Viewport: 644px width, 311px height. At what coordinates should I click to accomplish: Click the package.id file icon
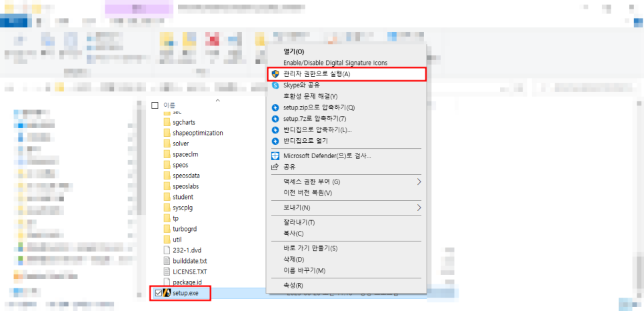pos(167,282)
